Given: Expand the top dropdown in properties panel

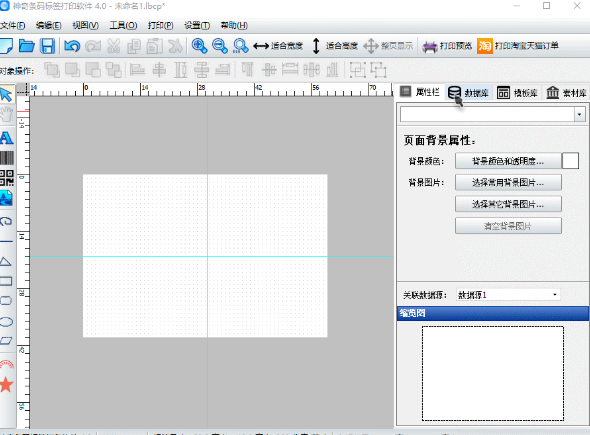Looking at the screenshot, I should [x=579, y=114].
